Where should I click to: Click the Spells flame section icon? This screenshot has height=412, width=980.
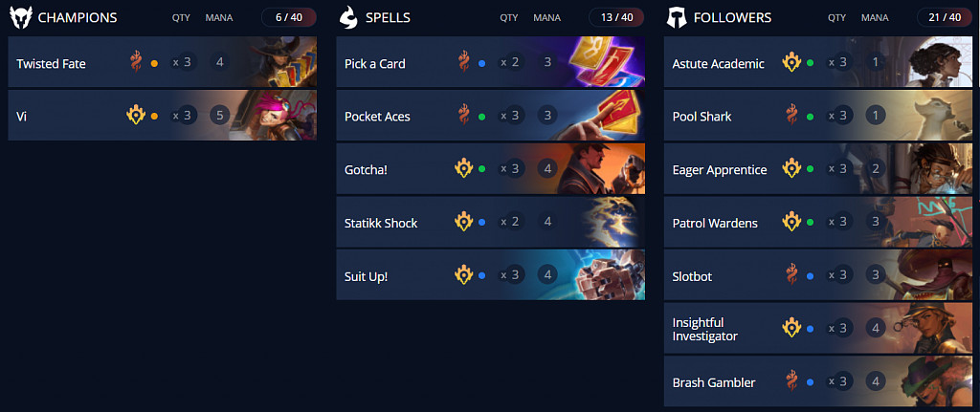(x=348, y=17)
